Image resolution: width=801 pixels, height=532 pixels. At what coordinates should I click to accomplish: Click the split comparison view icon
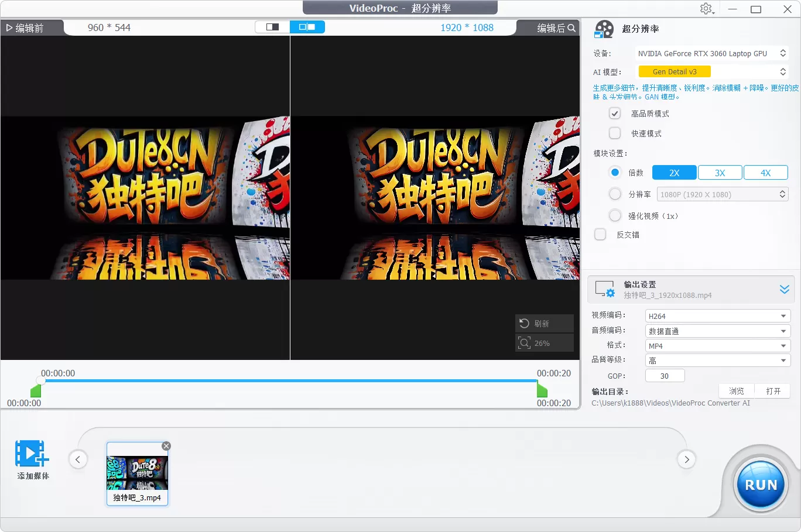(272, 27)
